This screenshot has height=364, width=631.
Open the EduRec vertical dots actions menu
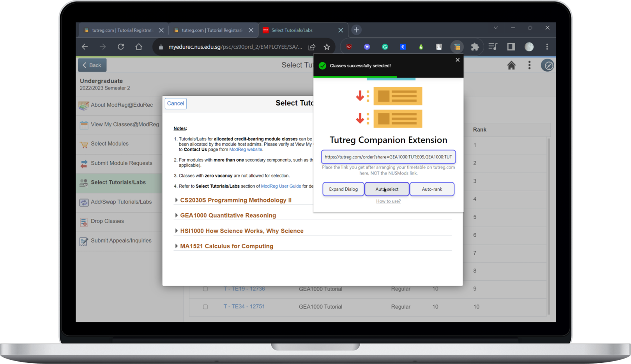point(529,65)
